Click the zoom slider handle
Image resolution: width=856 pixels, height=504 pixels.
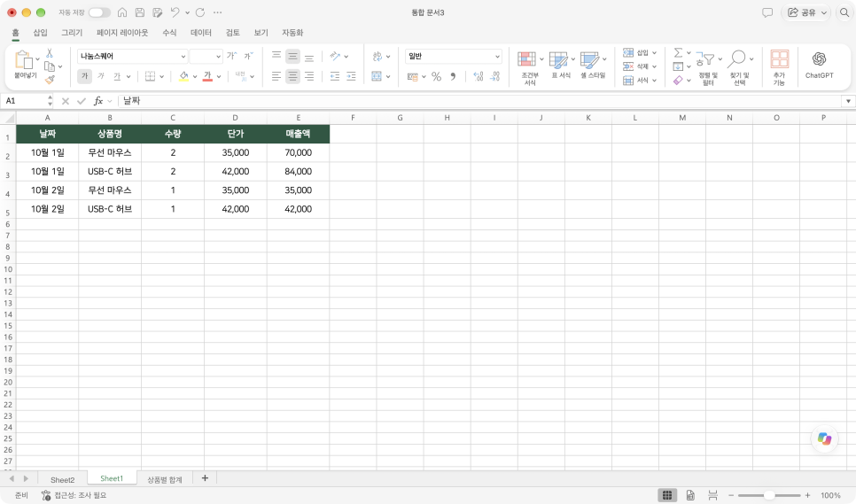pos(769,495)
